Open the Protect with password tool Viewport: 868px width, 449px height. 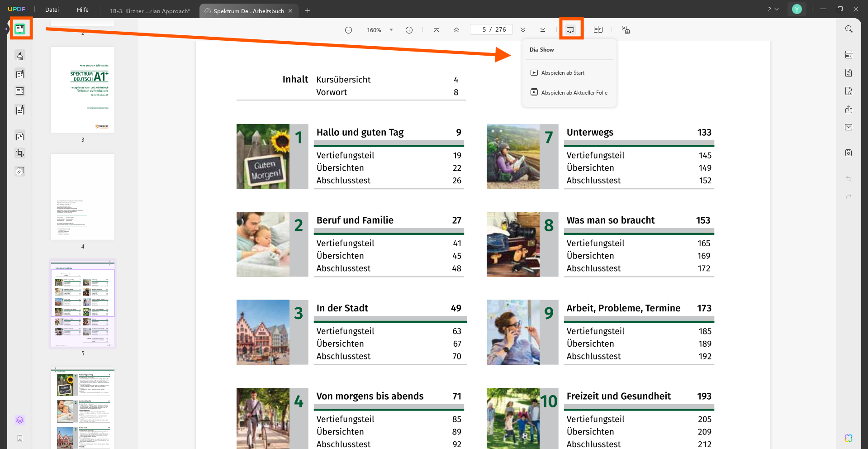coord(849,91)
